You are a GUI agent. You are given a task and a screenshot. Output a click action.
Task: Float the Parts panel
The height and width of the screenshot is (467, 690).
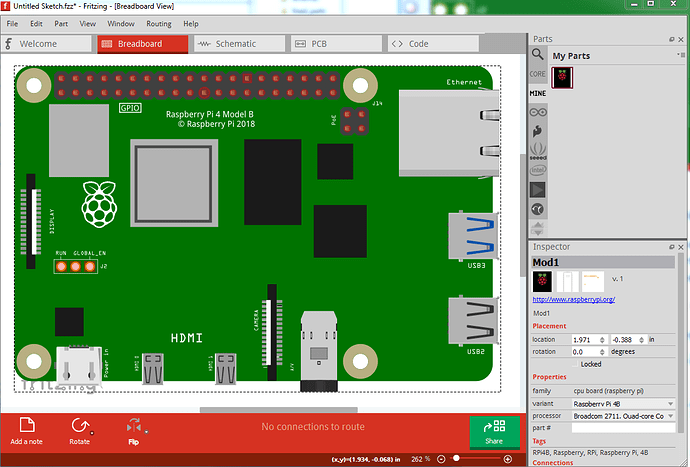pos(672,39)
